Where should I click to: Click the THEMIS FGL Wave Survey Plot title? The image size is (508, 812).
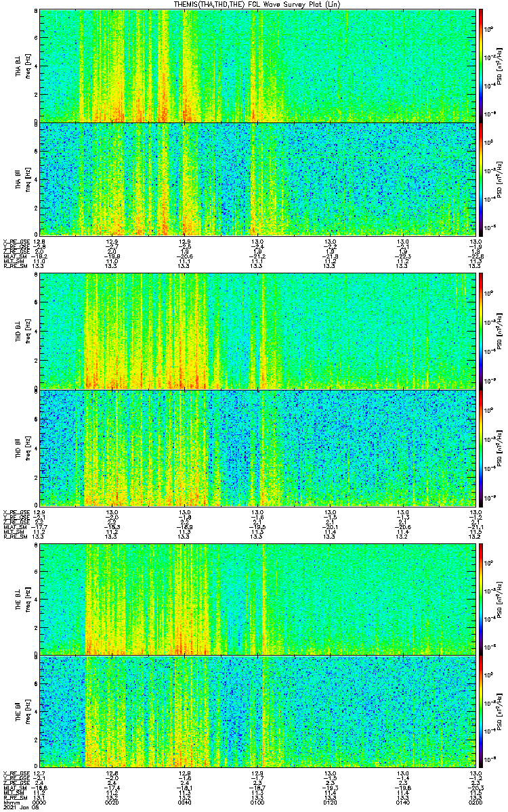(257, 4)
